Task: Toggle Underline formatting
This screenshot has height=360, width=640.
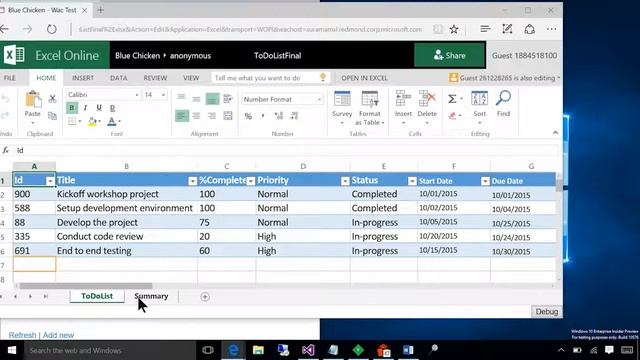Action: [99, 108]
